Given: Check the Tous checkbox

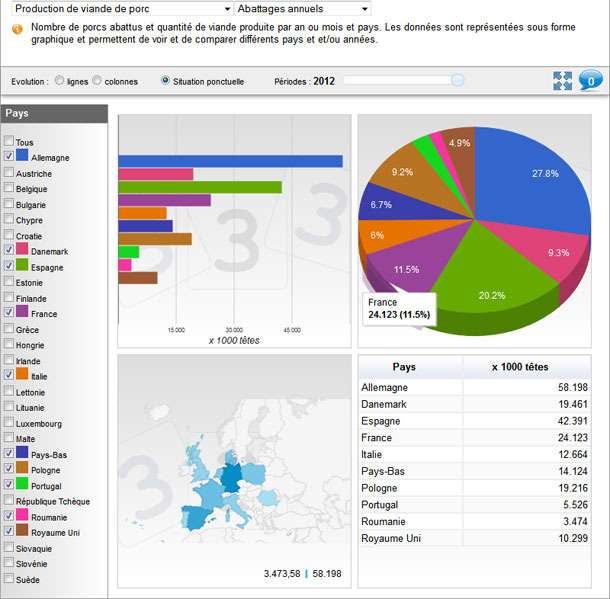Looking at the screenshot, I should click(x=9, y=142).
